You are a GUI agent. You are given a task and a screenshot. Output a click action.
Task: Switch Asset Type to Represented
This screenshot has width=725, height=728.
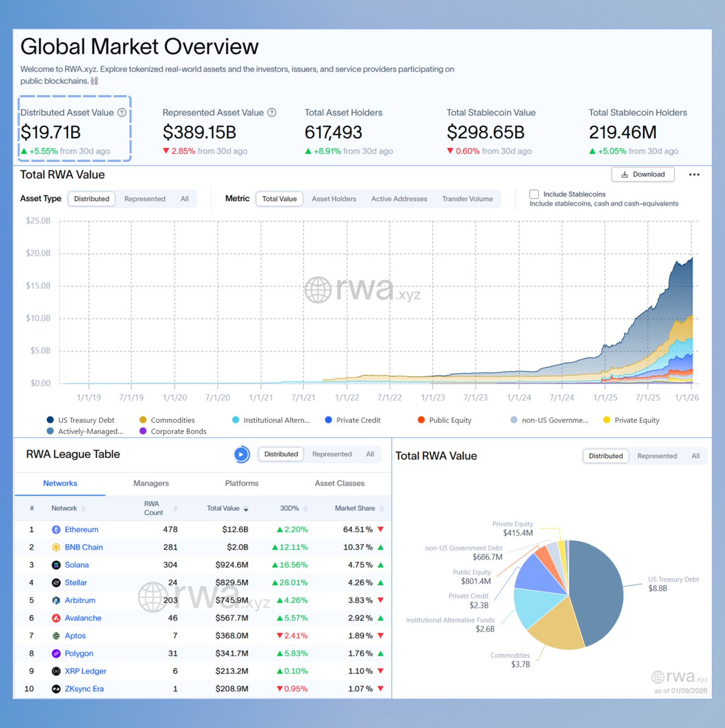(x=144, y=198)
